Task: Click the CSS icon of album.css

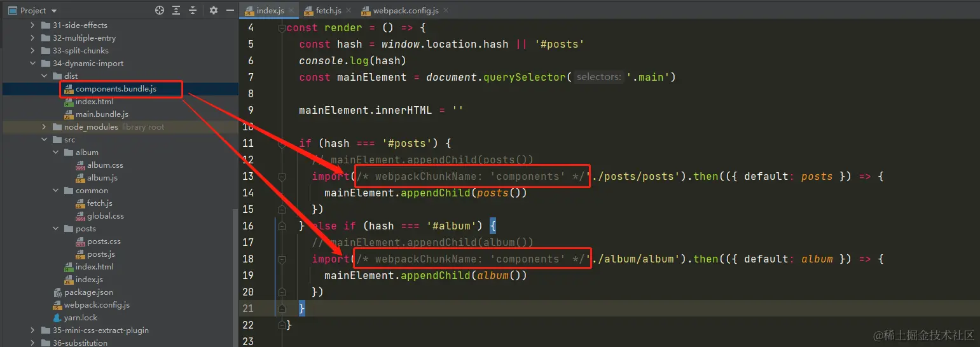Action: click(x=81, y=165)
